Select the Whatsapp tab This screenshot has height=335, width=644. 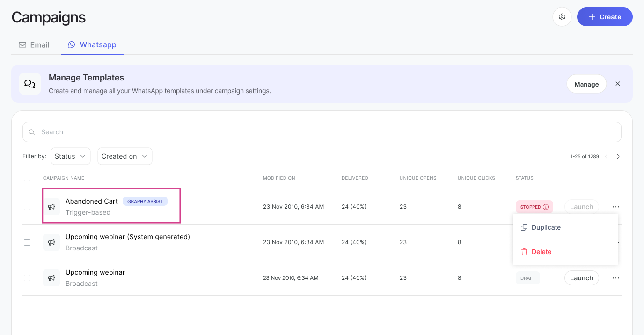(92, 45)
